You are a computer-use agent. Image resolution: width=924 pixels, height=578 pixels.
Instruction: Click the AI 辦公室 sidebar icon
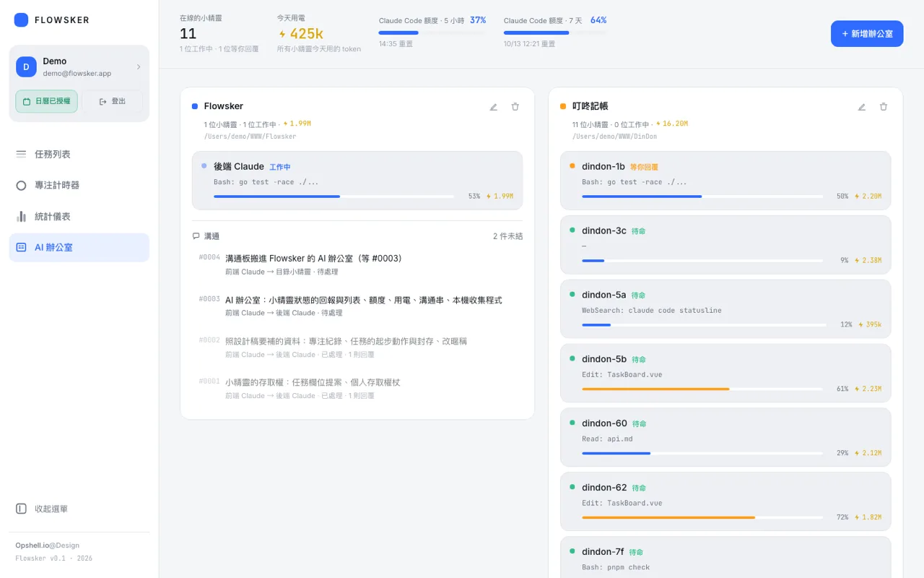coord(21,247)
